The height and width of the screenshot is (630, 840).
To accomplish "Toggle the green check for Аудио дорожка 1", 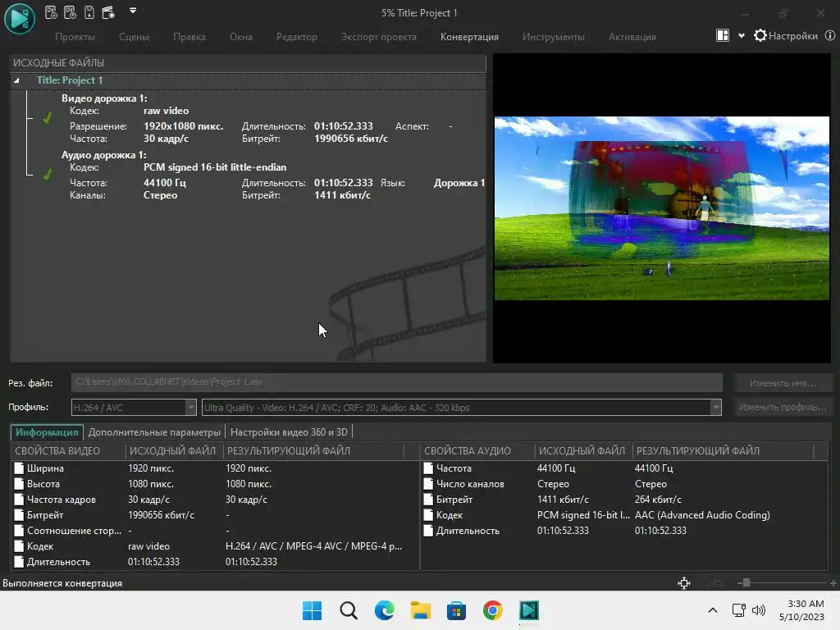I will point(48,174).
